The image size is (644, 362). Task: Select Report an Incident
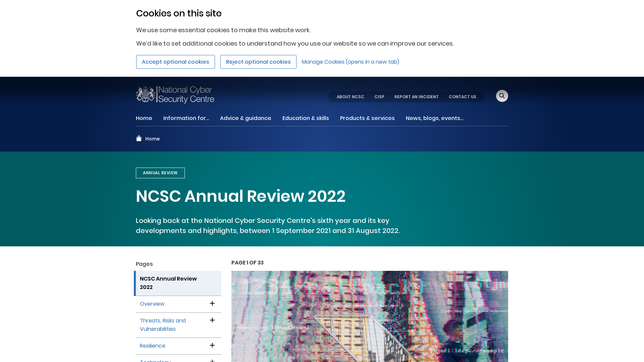416,97
